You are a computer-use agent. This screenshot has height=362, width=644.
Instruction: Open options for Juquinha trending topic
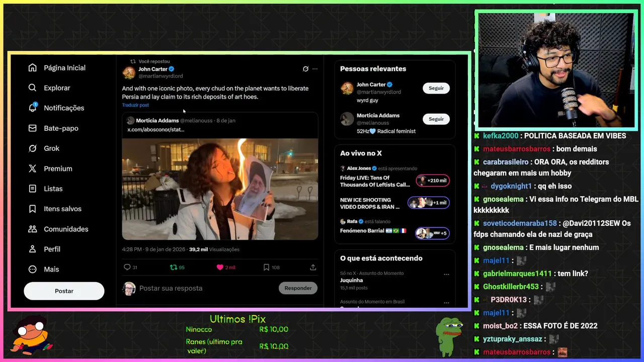[446, 275]
